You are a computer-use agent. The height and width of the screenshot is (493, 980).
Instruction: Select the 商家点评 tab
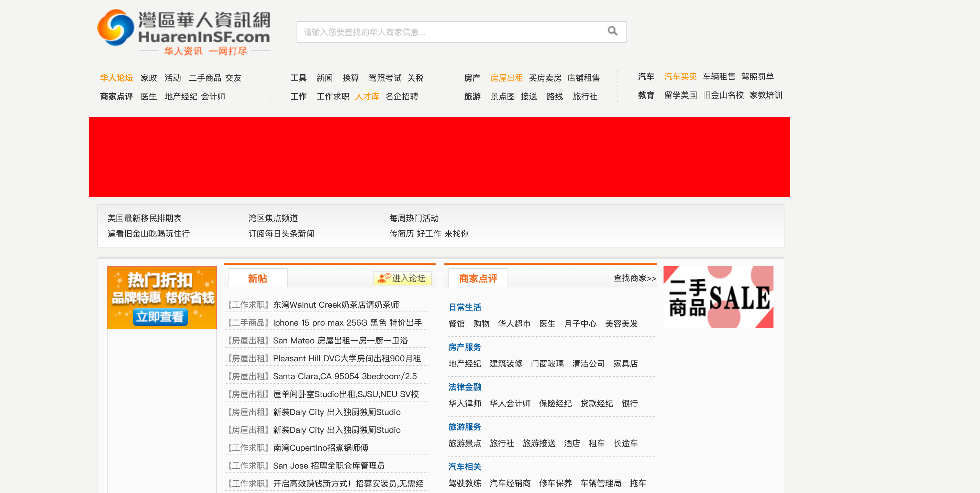(478, 278)
